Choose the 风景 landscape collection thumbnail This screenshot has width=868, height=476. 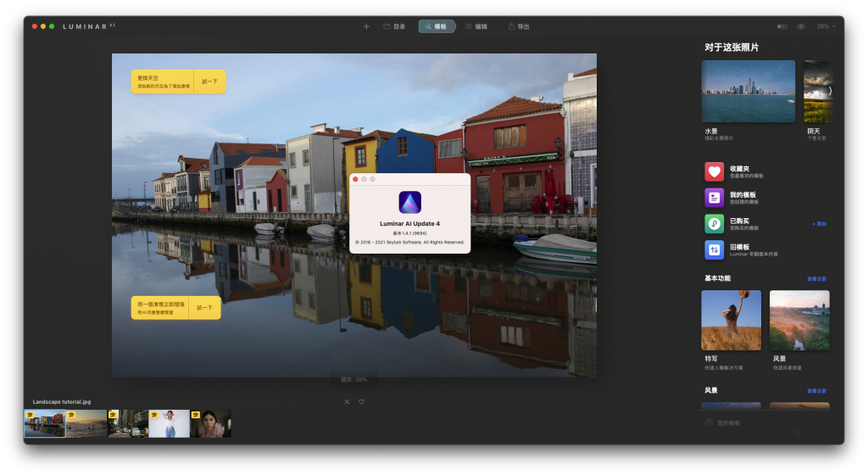pyautogui.click(x=799, y=320)
